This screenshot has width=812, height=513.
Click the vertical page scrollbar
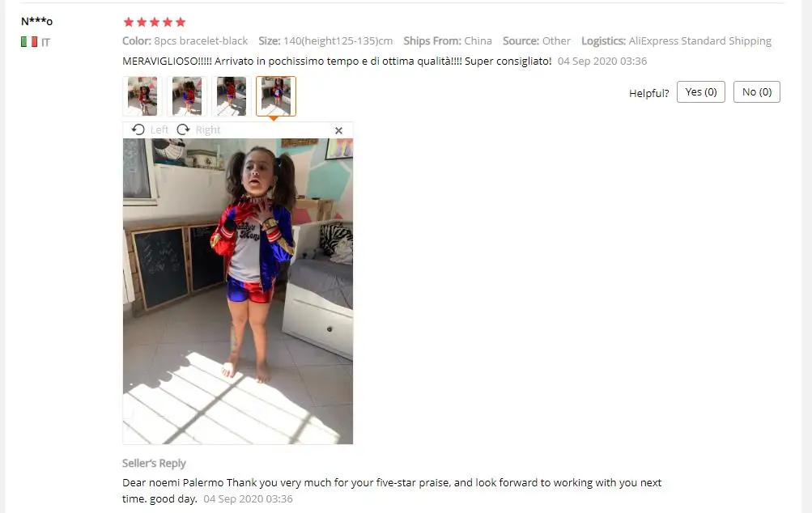(x=806, y=256)
